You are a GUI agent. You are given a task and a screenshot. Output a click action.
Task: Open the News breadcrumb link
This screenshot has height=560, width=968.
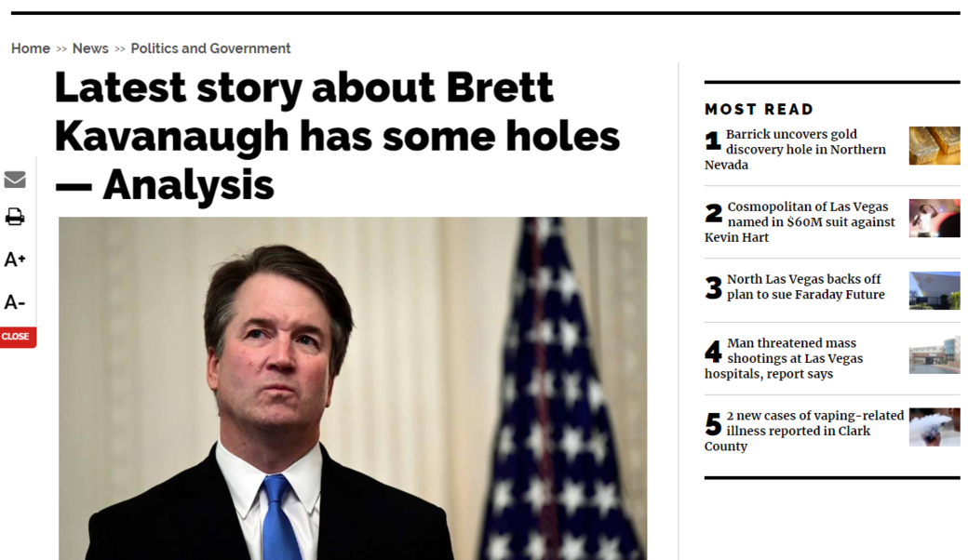(90, 48)
